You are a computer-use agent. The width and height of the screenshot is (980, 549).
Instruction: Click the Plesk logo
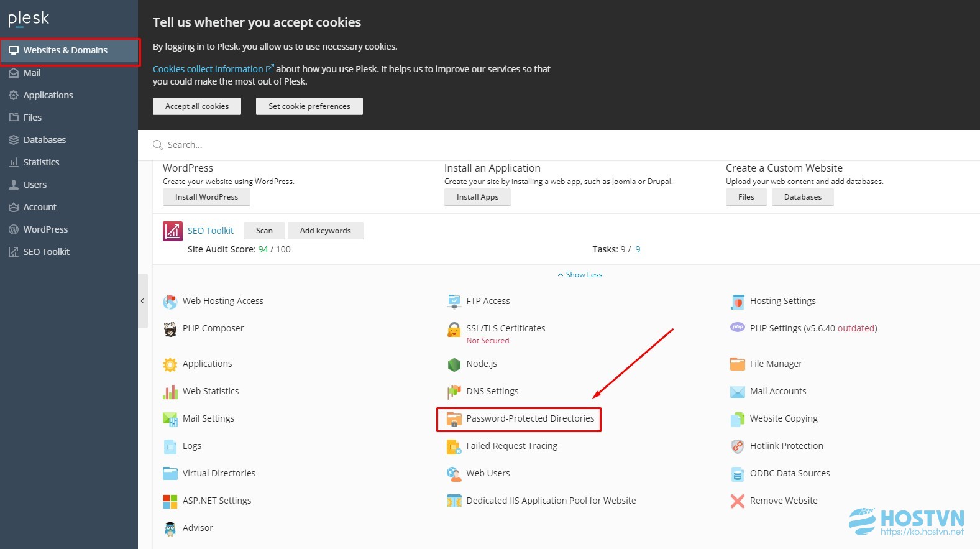[x=29, y=19]
